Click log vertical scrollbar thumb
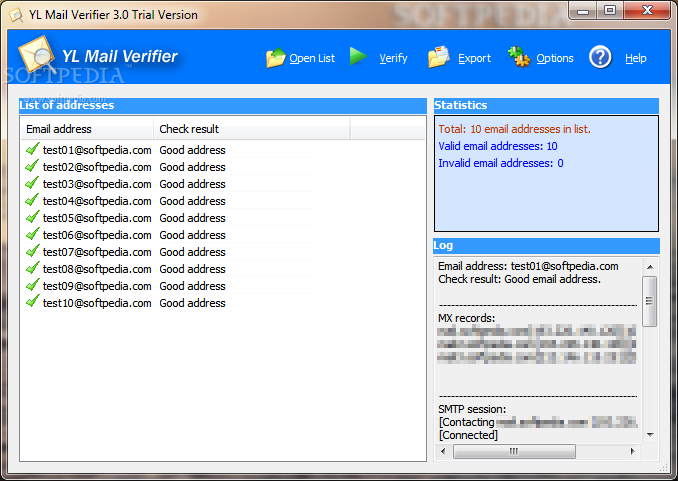Screen dimensions: 678x481 pos(649,301)
